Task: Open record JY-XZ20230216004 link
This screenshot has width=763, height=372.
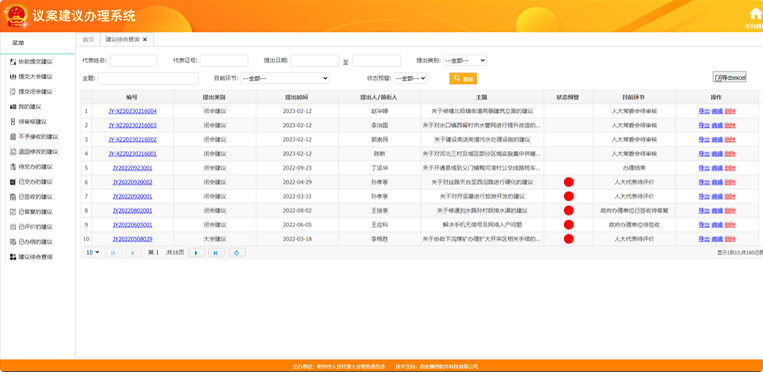Action: pos(132,111)
